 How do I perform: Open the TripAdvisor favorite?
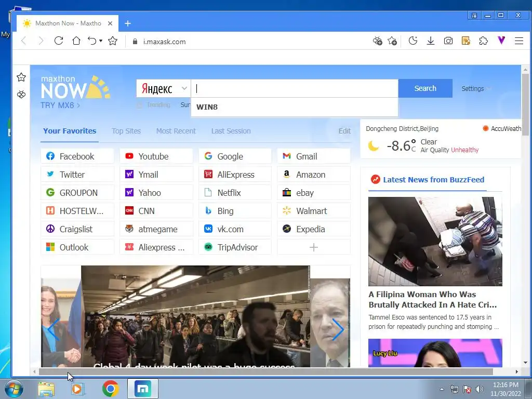click(x=235, y=247)
